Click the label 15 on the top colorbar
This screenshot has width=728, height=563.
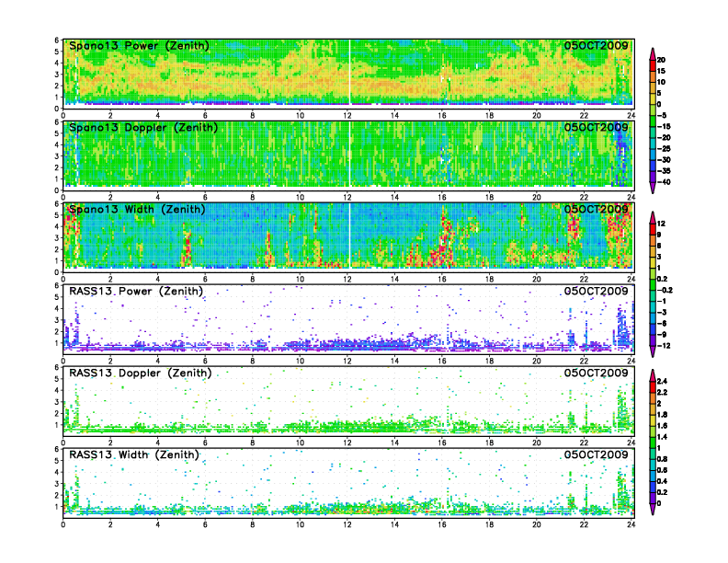coord(661,71)
